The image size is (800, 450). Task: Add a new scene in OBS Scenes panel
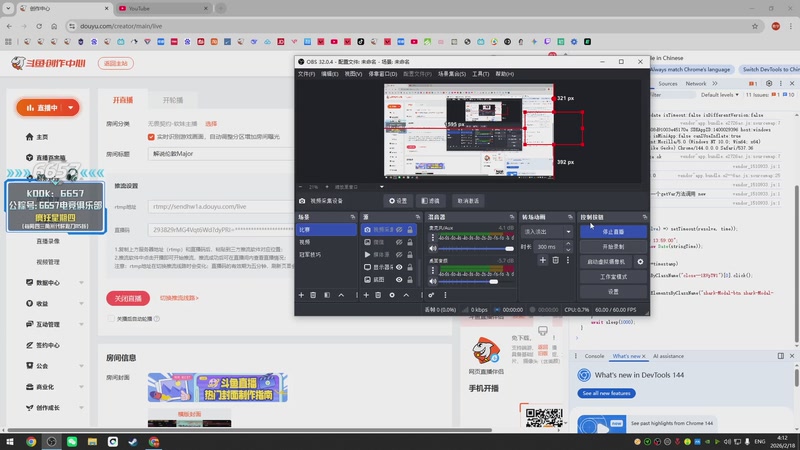coord(301,295)
